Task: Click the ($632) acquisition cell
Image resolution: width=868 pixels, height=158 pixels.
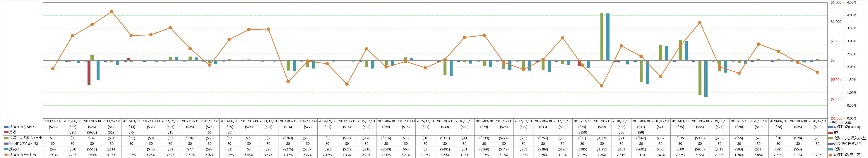Action: tap(92, 132)
